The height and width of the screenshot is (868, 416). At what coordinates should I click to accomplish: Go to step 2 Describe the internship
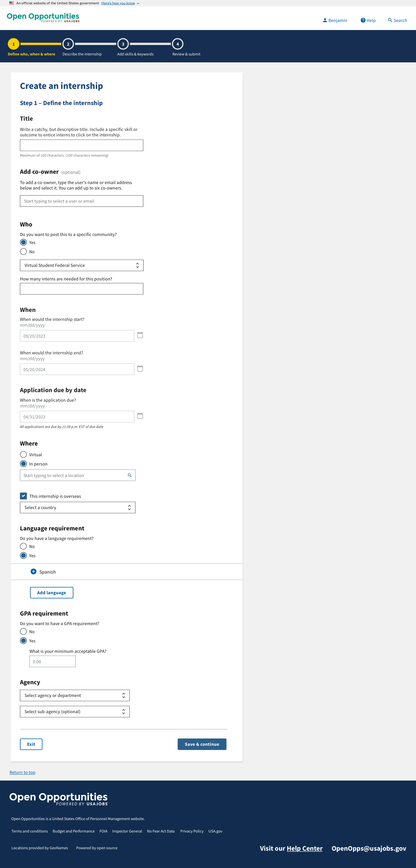(x=68, y=44)
